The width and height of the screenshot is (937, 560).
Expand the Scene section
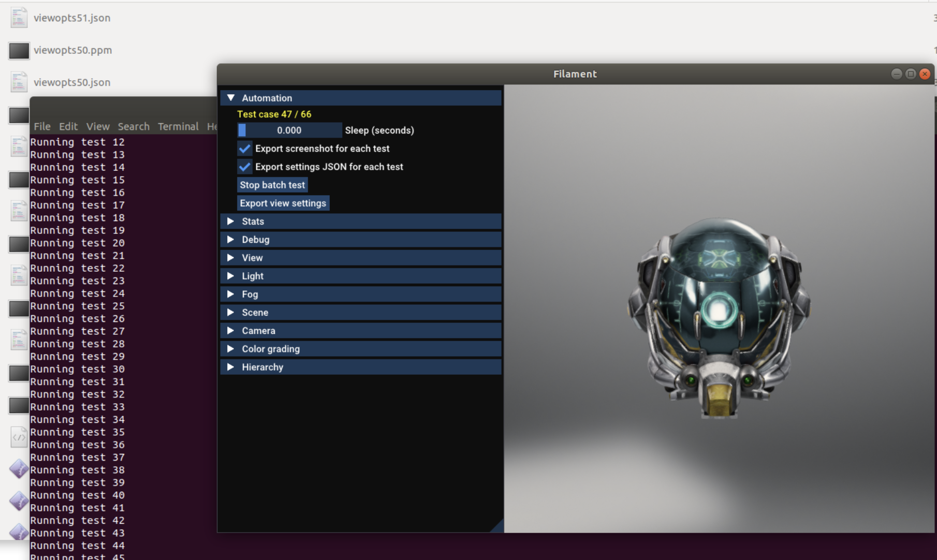tap(361, 312)
